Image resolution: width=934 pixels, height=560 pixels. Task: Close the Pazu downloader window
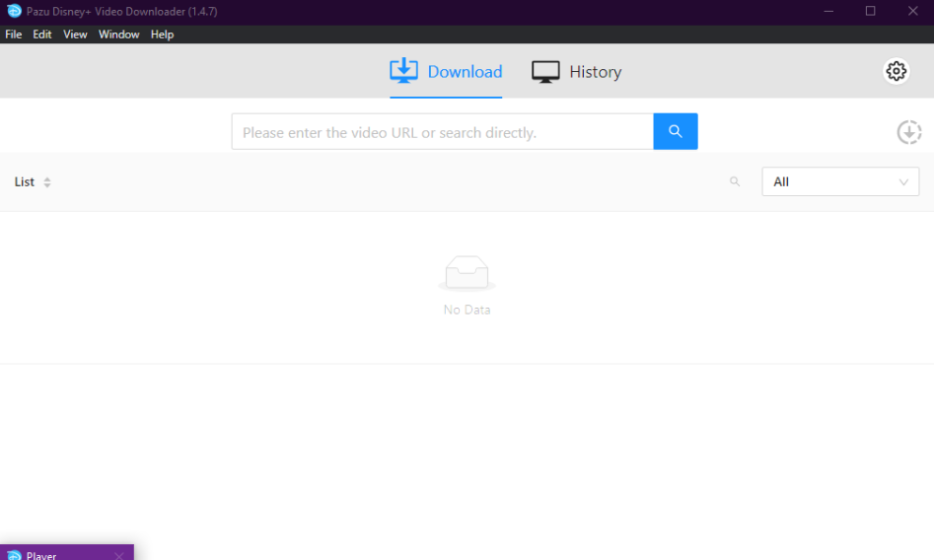pyautogui.click(x=912, y=11)
